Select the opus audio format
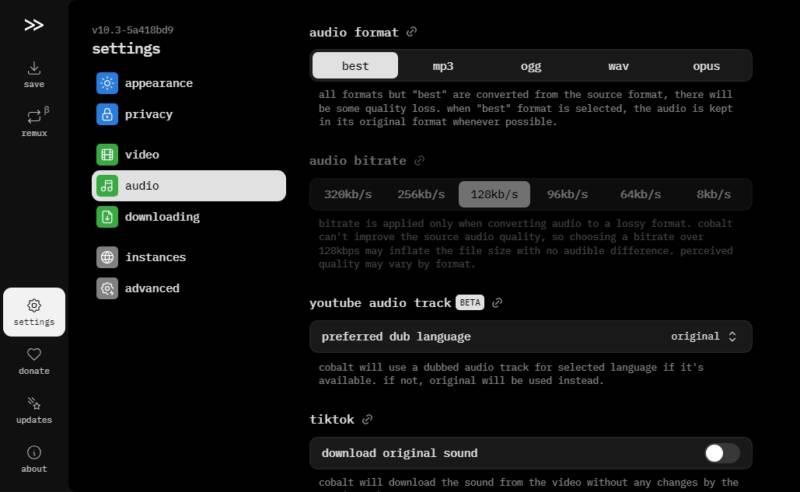 (706, 66)
